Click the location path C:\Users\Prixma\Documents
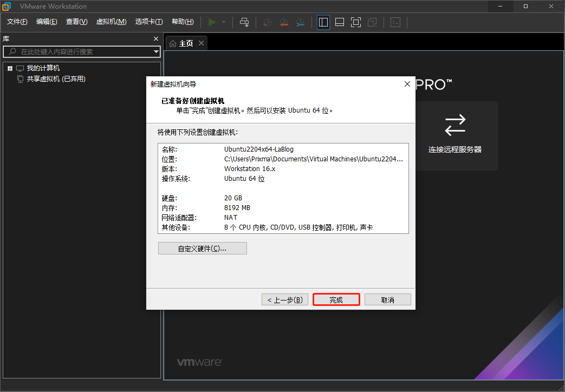 click(314, 159)
